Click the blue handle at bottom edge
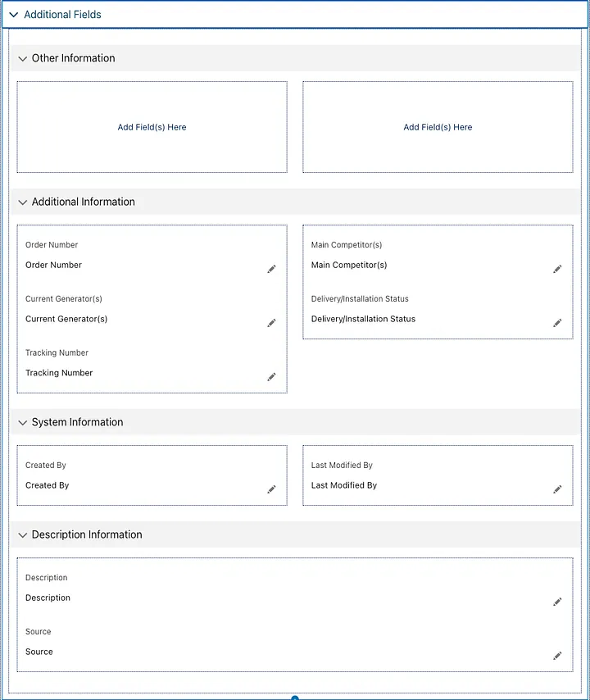590x700 pixels. [x=294, y=698]
